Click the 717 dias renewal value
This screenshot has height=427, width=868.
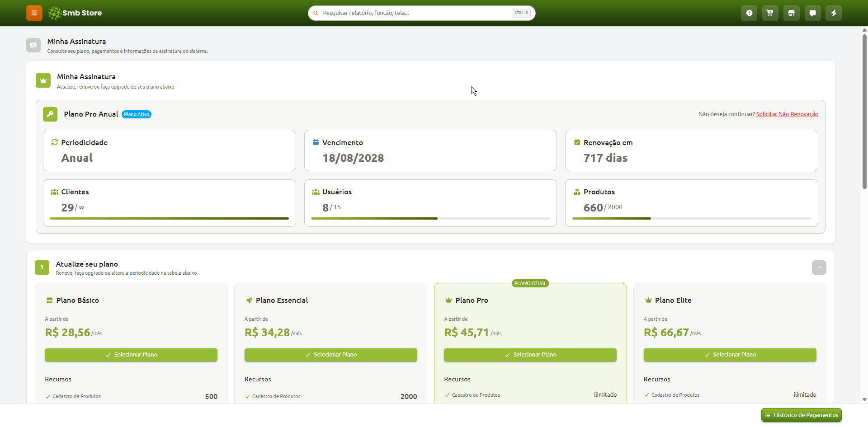(x=605, y=158)
